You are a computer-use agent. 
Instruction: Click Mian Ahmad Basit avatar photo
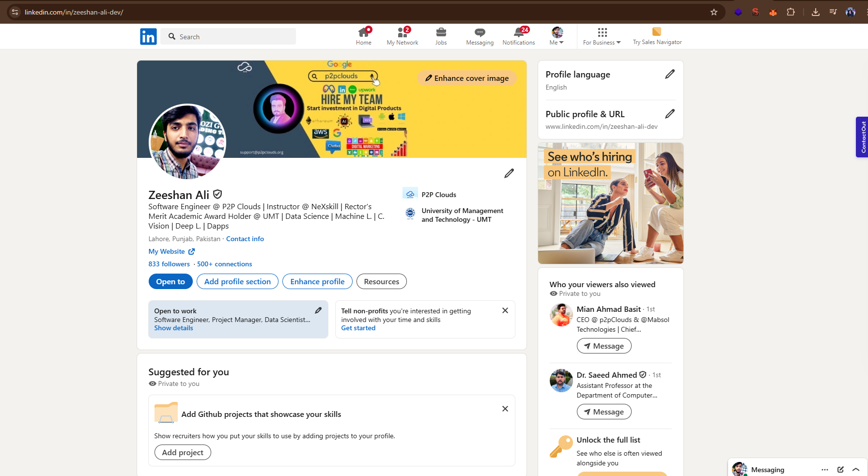[561, 315]
